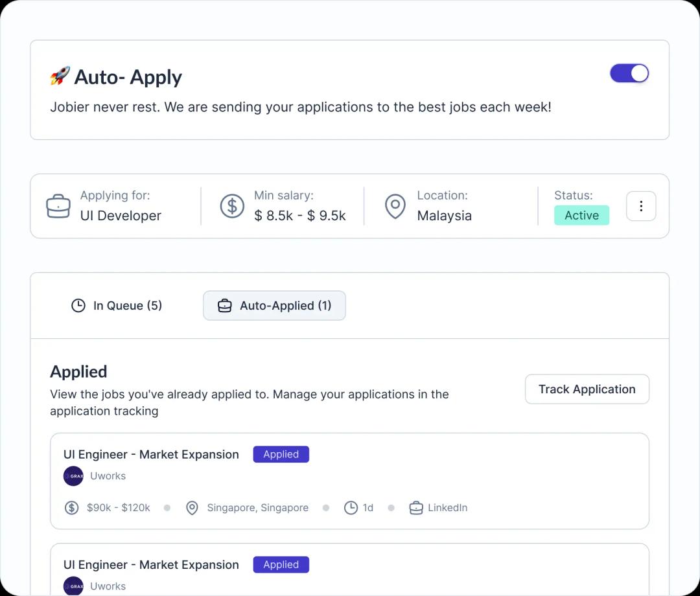This screenshot has width=700, height=596.
Task: Click the Applied badge on first job card
Action: 281,455
